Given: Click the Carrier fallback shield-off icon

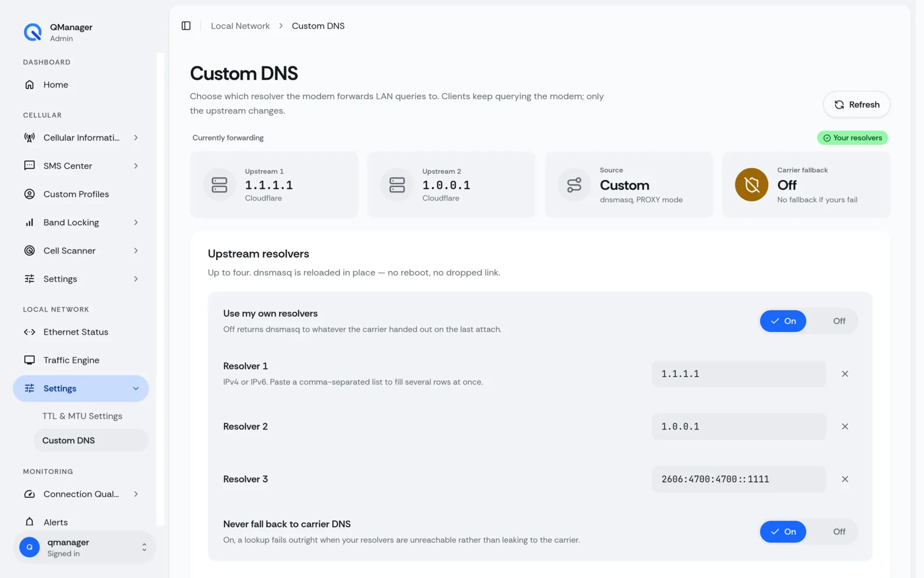Looking at the screenshot, I should 751,185.
